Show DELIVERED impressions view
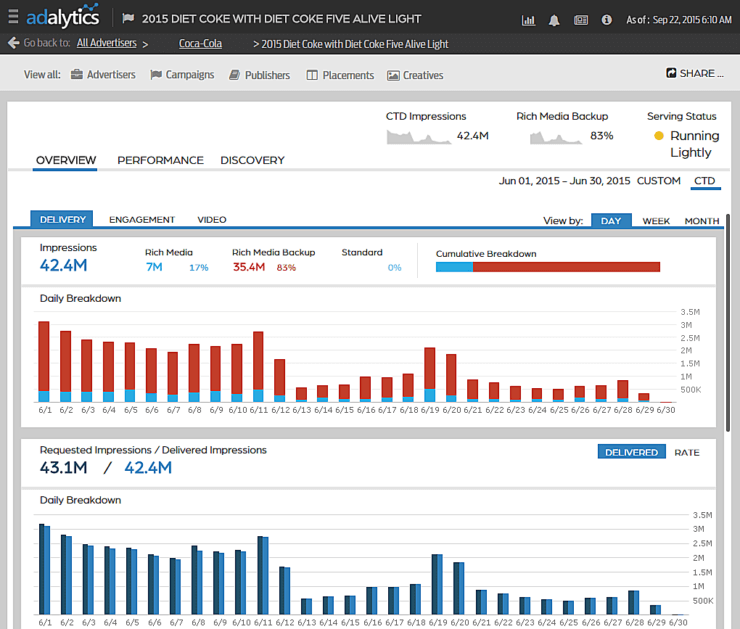 (x=631, y=452)
